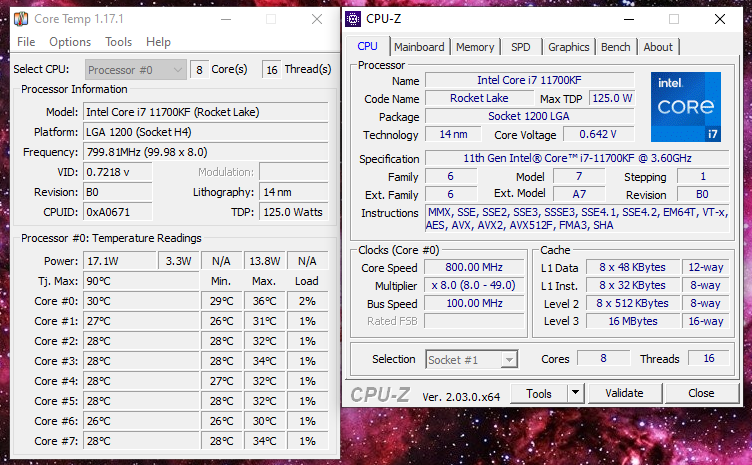752x465 pixels.
Task: Switch to the Mainboard tab
Action: (419, 47)
